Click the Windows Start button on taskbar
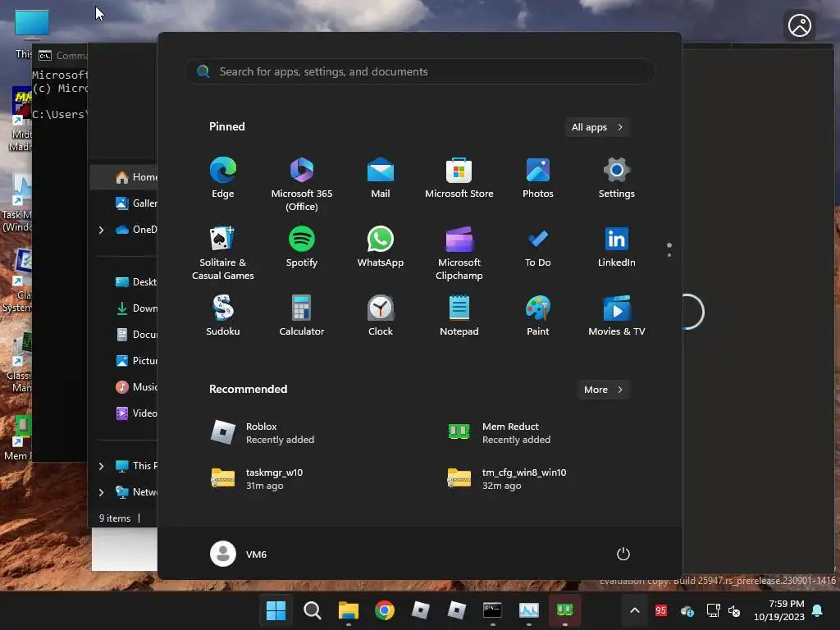Viewport: 840px width, 630px height. [276, 610]
